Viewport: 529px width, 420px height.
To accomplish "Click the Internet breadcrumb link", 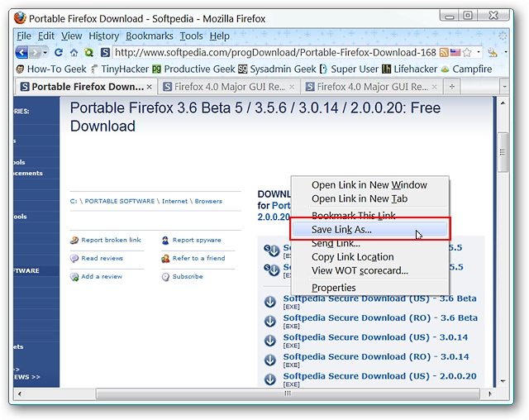I will [x=174, y=201].
